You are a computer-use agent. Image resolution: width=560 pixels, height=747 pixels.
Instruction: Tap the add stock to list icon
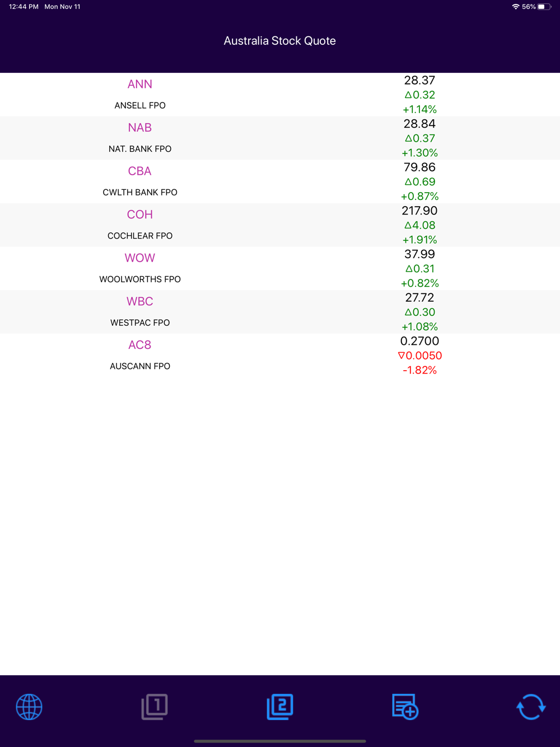[x=405, y=707]
